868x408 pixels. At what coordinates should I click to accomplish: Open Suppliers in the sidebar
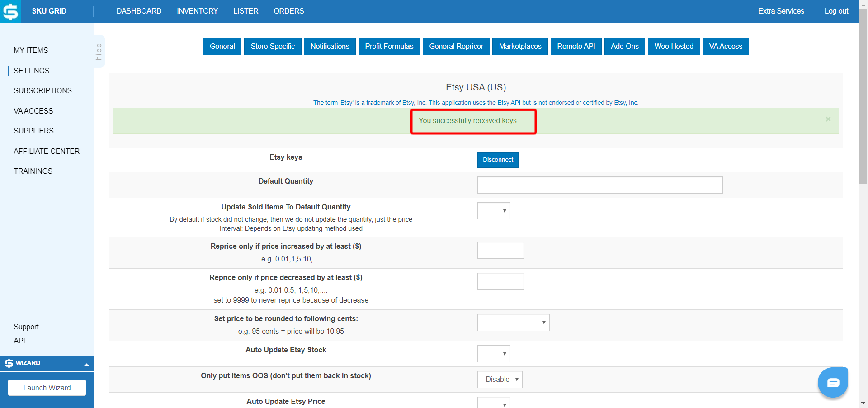tap(34, 131)
